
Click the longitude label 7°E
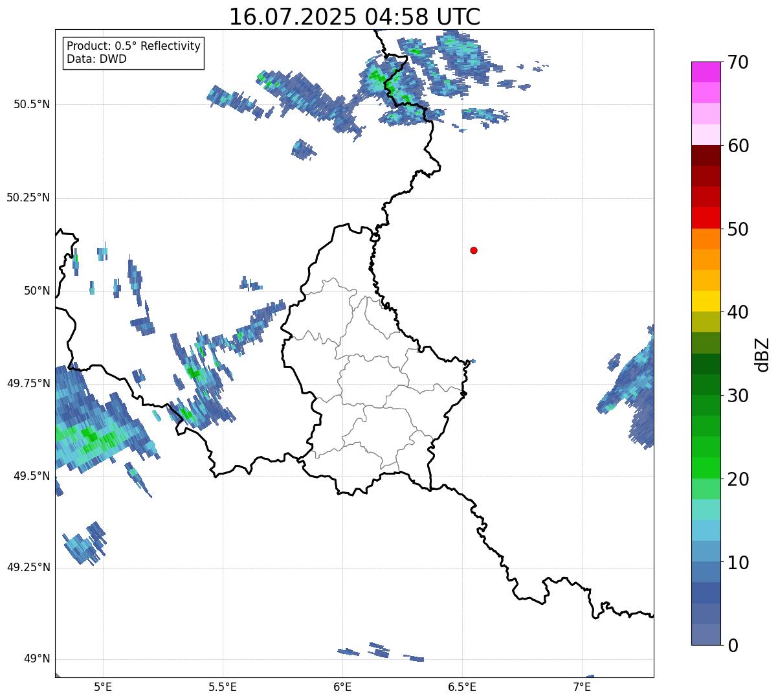tap(582, 687)
